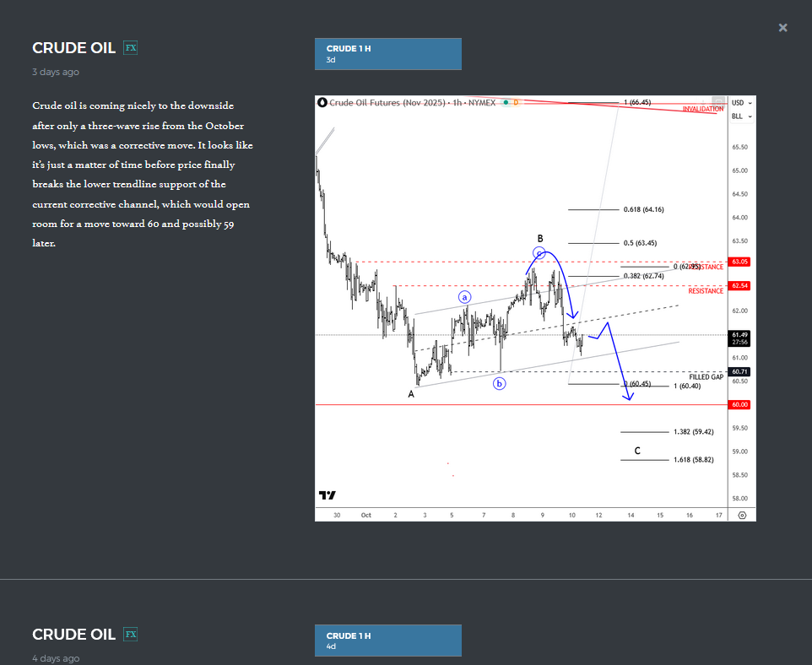Click the top CRUDE OIL article heading
Viewport: 812px width, 665px height.
[74, 48]
